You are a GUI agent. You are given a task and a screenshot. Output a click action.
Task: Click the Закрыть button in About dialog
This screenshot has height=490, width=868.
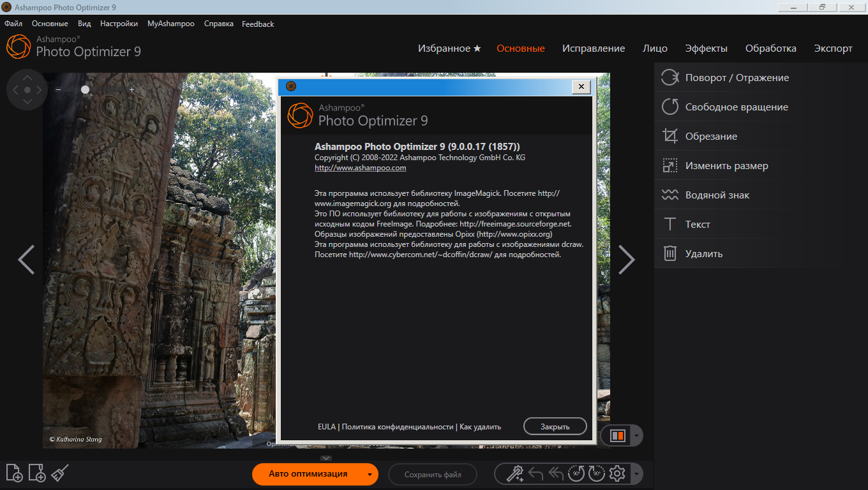pyautogui.click(x=555, y=426)
